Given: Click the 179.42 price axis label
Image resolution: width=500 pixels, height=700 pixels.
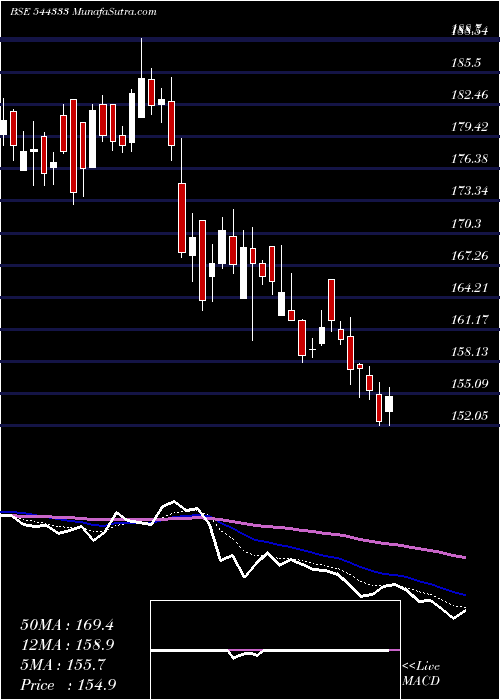Looking at the screenshot, I should (x=469, y=127).
